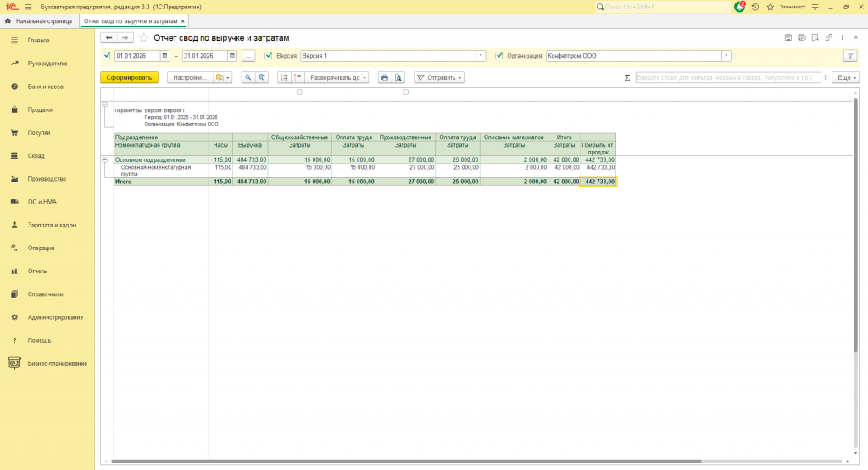Click the filter word search field
Screen dimensions: 868x470
click(x=726, y=77)
